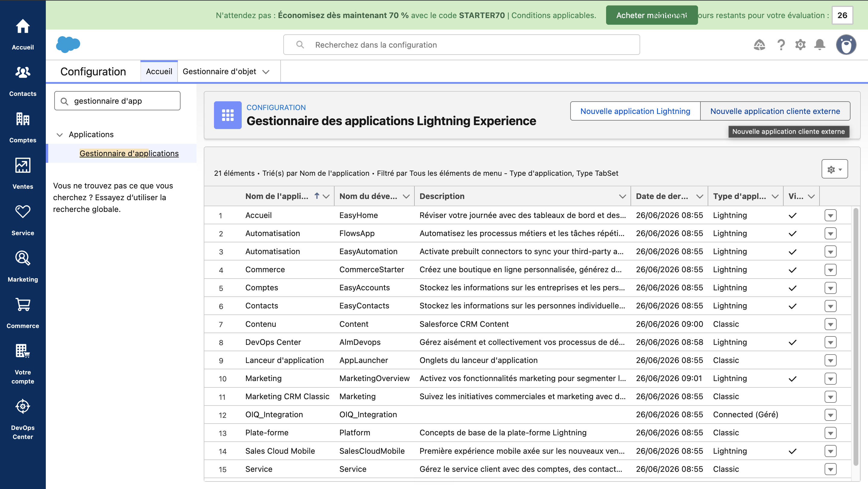Open the help question mark icon
This screenshot has height=489, width=868.
(781, 45)
